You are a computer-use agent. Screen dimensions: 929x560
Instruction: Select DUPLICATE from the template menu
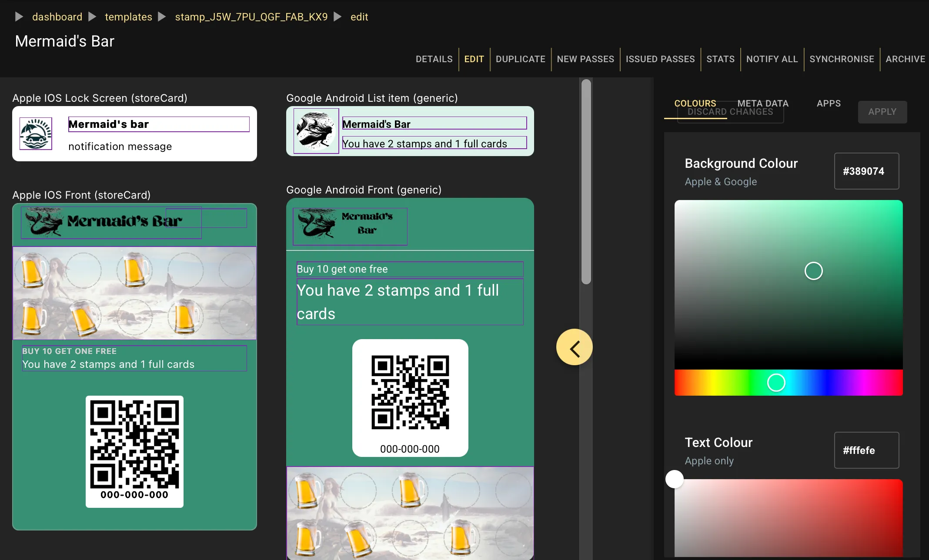coord(520,59)
